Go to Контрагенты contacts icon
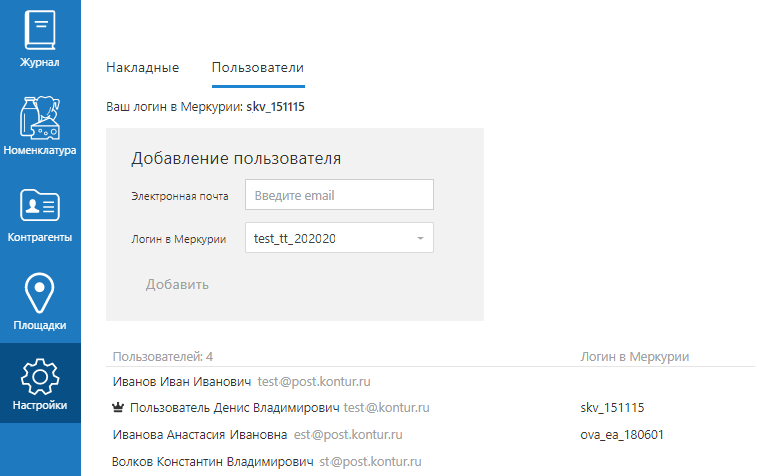This screenshot has height=476, width=757. pyautogui.click(x=40, y=205)
